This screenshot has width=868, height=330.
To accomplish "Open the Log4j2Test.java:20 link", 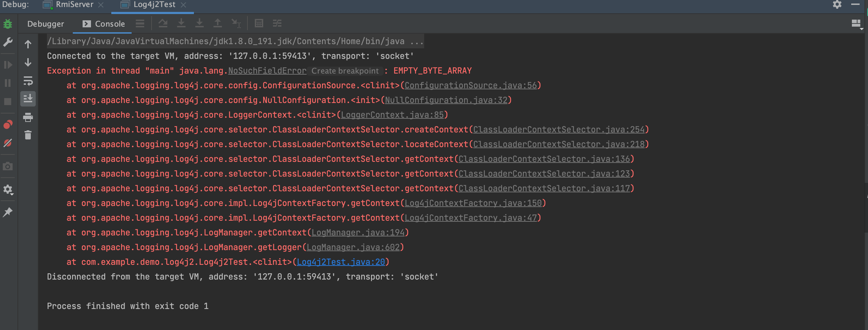I will [341, 262].
